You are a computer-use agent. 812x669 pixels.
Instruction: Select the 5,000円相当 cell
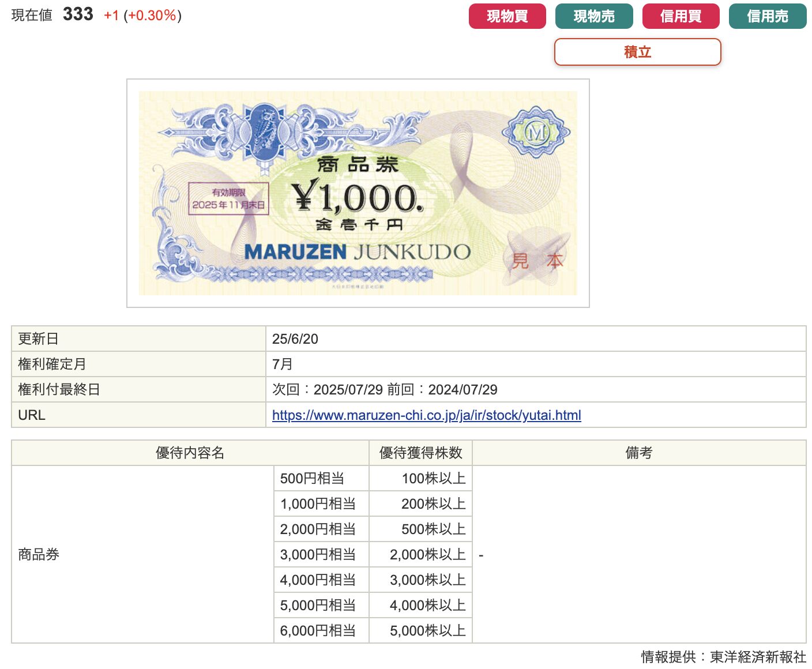point(321,606)
